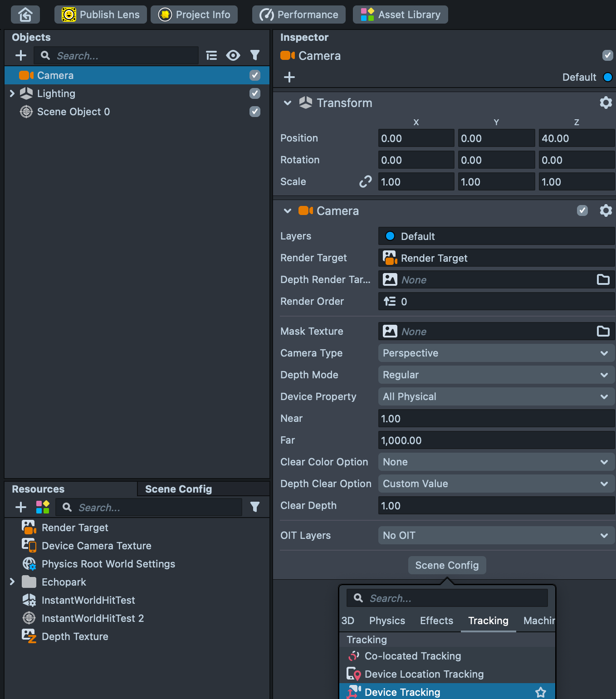Favorite Device Tracking with the star icon
This screenshot has width=616, height=699.
pyautogui.click(x=540, y=692)
